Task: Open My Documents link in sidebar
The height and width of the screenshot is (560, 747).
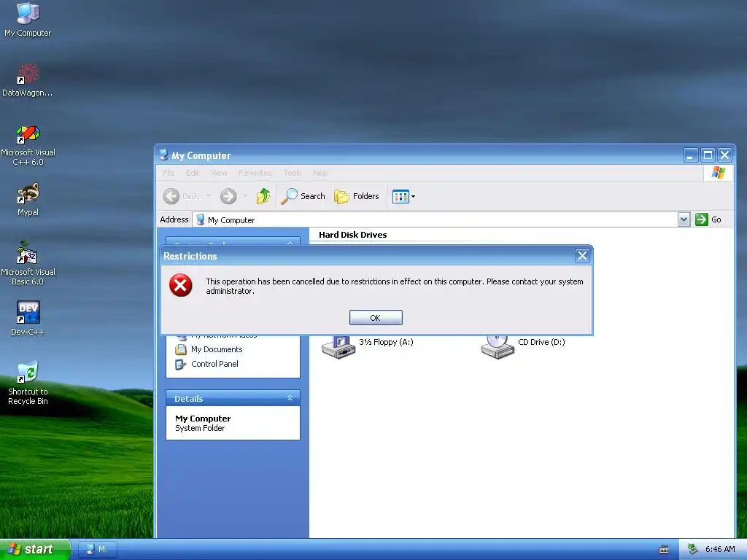Action: pyautogui.click(x=209, y=349)
